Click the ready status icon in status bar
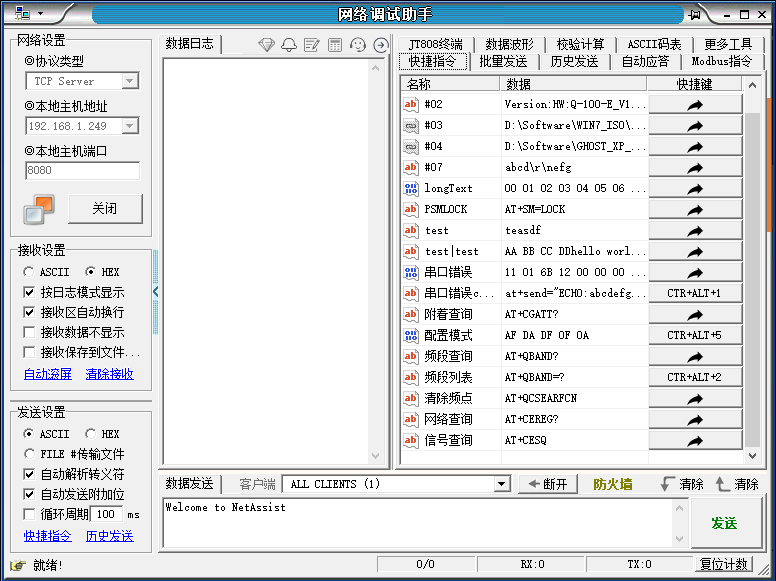 [18, 565]
